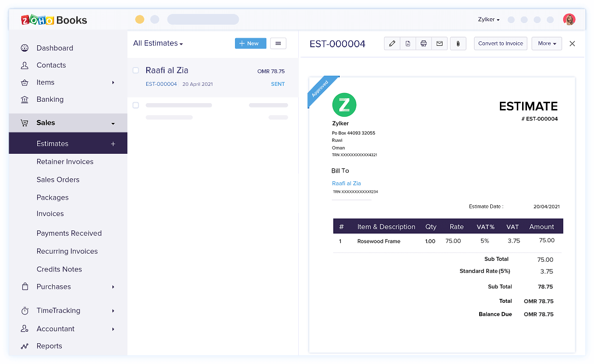Edit estimate with the pencil icon
The height and width of the screenshot is (364, 594).
(x=392, y=43)
